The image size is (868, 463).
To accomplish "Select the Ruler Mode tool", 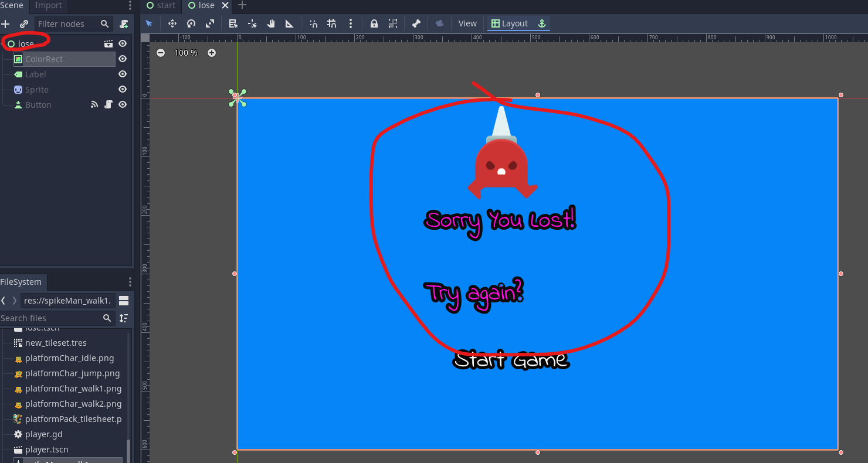I will (290, 23).
